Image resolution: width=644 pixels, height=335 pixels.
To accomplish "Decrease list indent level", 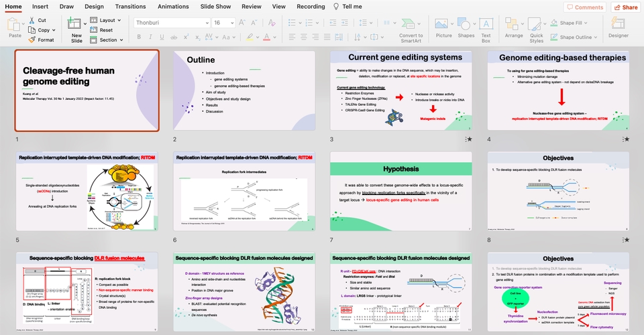I will (x=333, y=23).
